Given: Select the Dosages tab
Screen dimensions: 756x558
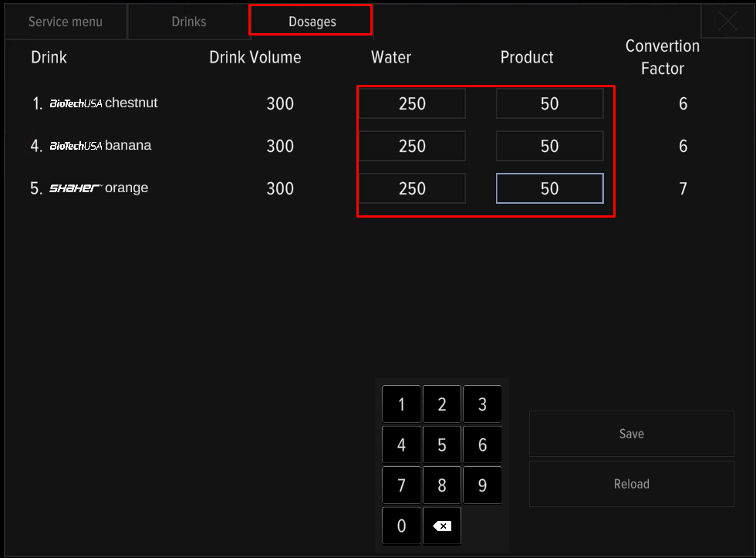Looking at the screenshot, I should pyautogui.click(x=312, y=22).
